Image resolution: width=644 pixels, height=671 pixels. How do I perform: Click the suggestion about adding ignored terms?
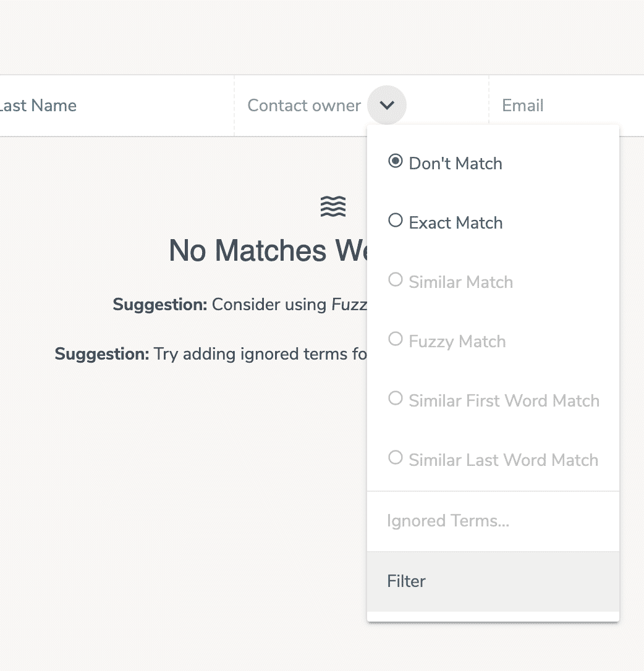click(211, 354)
